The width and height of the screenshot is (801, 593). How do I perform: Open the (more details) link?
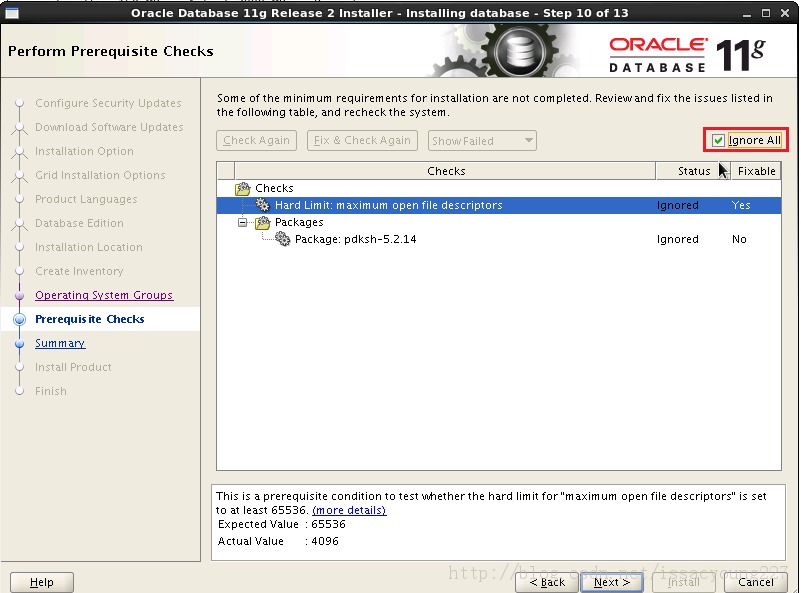click(351, 510)
